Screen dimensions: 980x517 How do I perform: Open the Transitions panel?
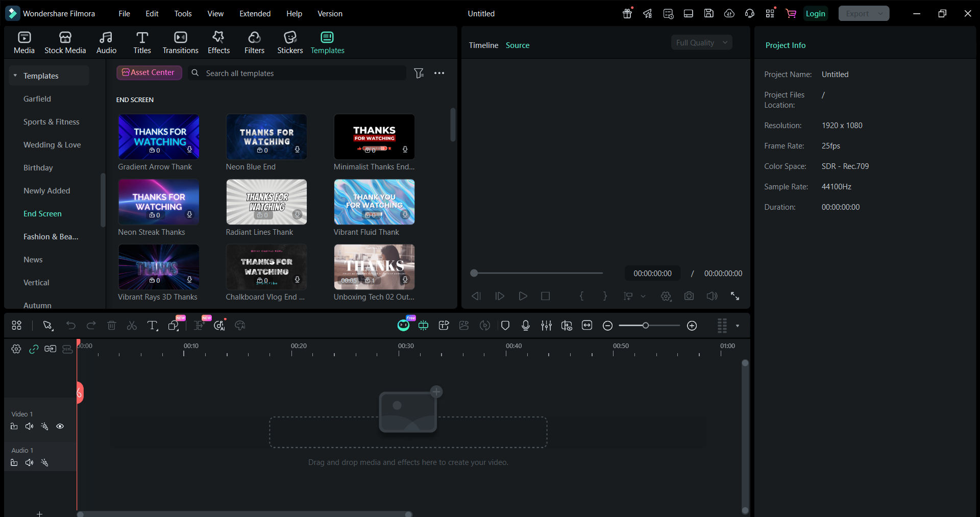(180, 42)
